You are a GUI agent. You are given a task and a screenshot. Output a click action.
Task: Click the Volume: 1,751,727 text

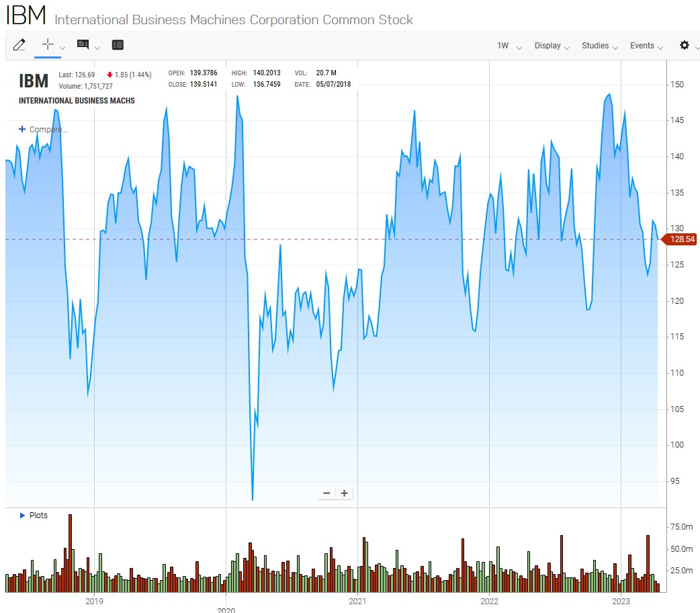click(x=86, y=86)
